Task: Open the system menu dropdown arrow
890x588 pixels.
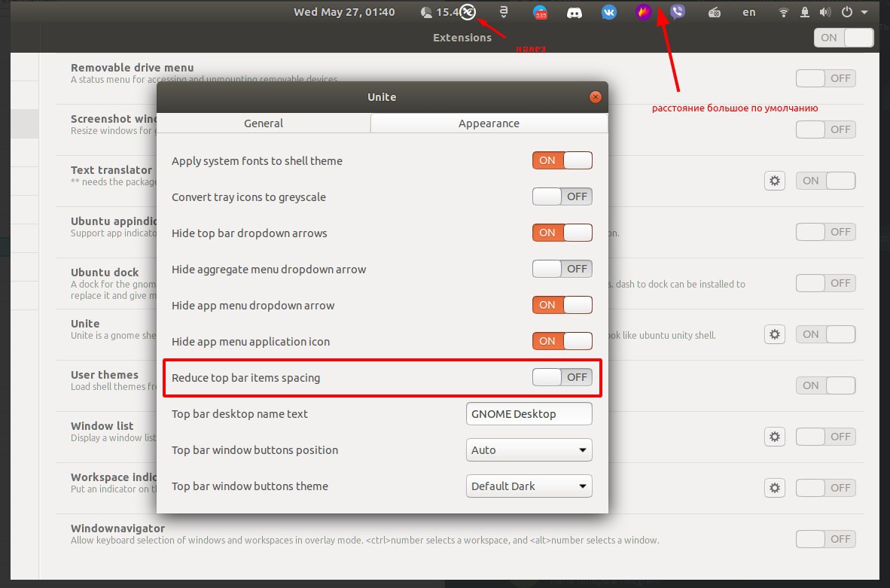Action: click(864, 12)
